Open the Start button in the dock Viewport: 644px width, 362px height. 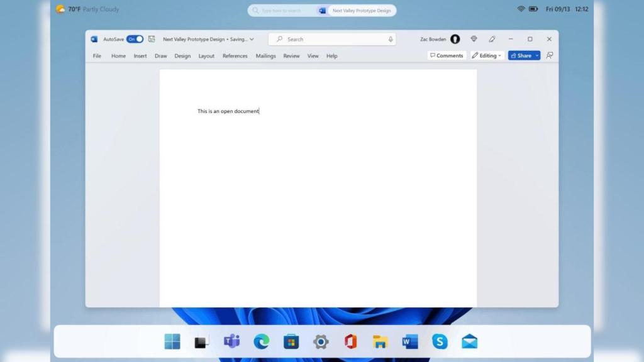tap(172, 341)
